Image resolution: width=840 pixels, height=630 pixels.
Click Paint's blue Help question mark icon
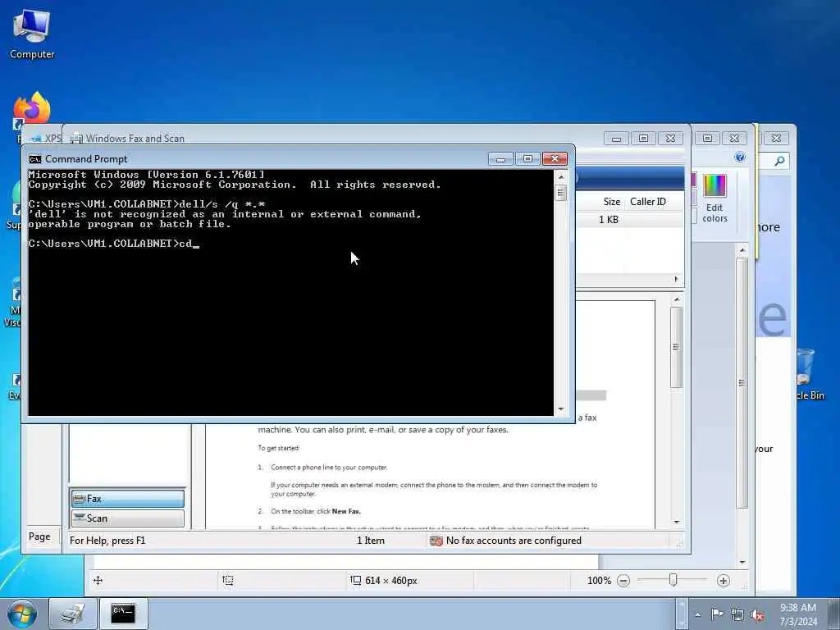tap(740, 157)
